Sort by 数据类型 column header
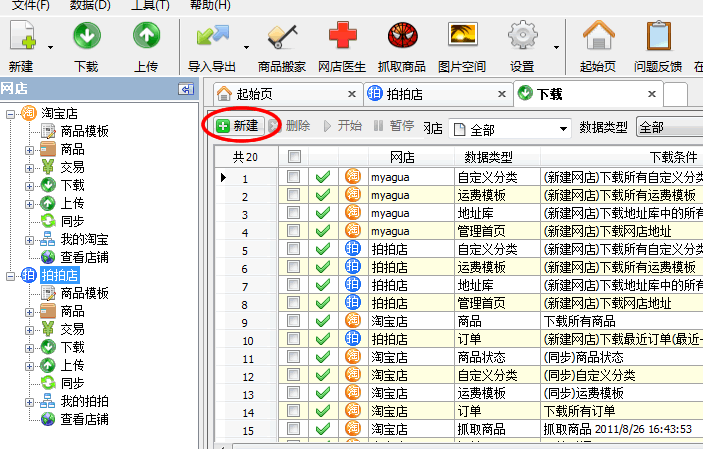 (497, 157)
